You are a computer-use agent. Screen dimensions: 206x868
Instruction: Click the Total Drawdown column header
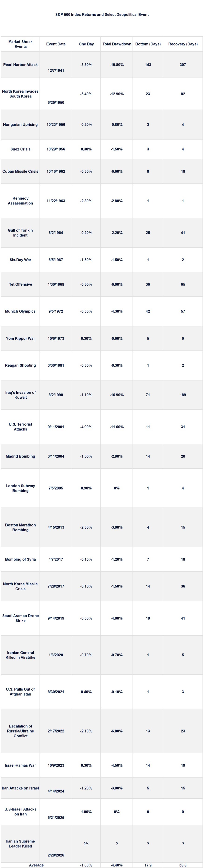[117, 44]
